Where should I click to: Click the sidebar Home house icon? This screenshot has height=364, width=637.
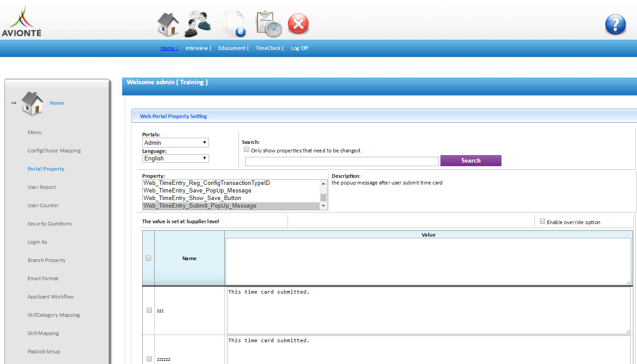33,103
